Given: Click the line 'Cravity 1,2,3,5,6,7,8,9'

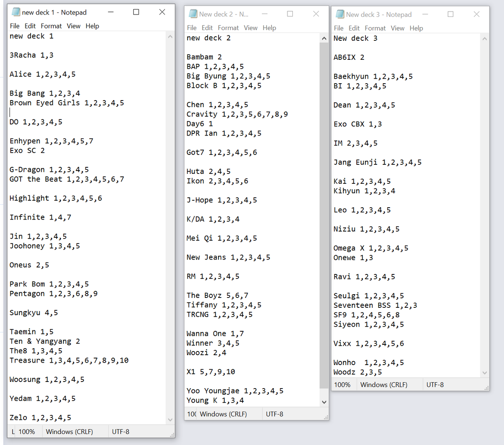Looking at the screenshot, I should click(x=238, y=114).
